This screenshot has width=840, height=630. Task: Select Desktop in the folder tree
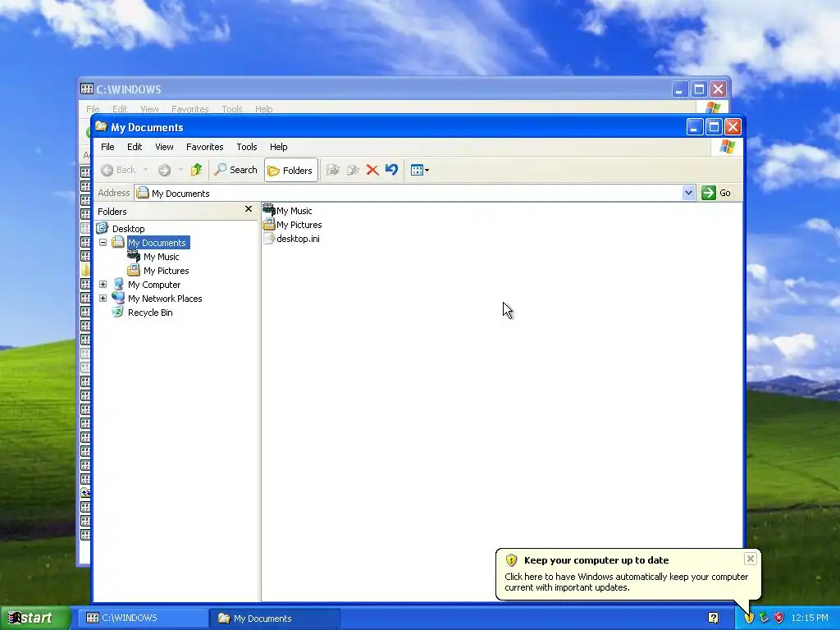tap(129, 229)
